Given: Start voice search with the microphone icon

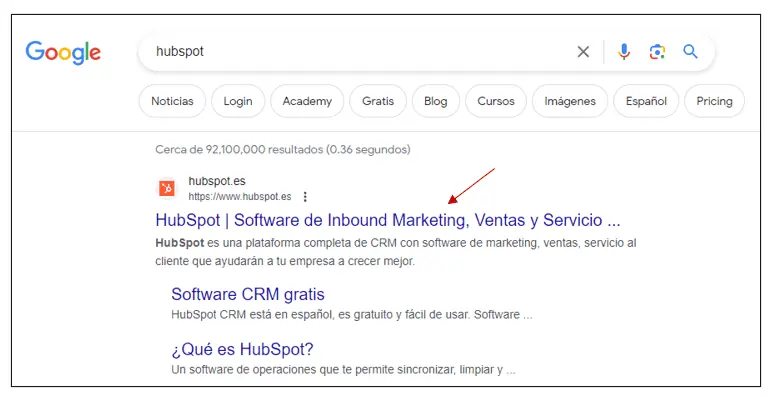Looking at the screenshot, I should click(x=624, y=52).
